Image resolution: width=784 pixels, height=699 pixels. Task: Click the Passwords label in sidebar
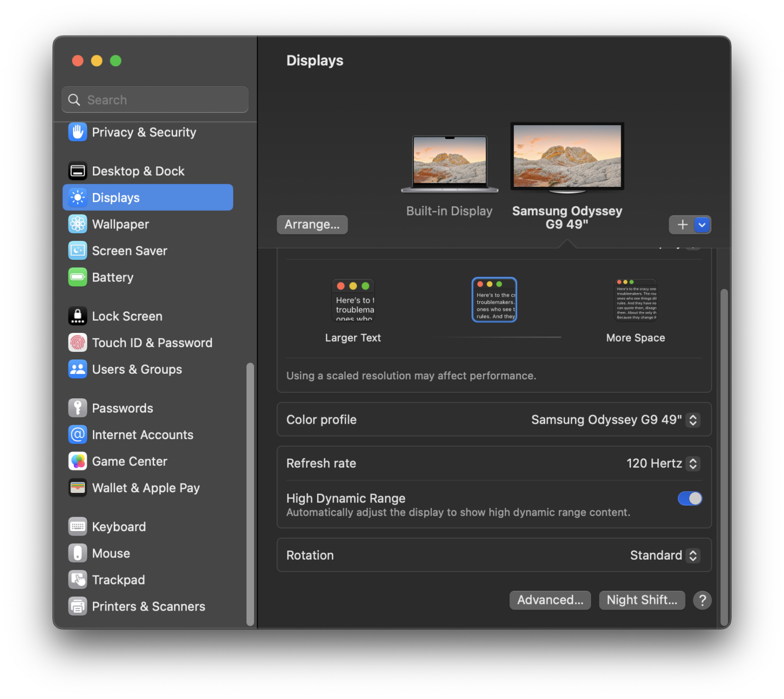(x=122, y=408)
